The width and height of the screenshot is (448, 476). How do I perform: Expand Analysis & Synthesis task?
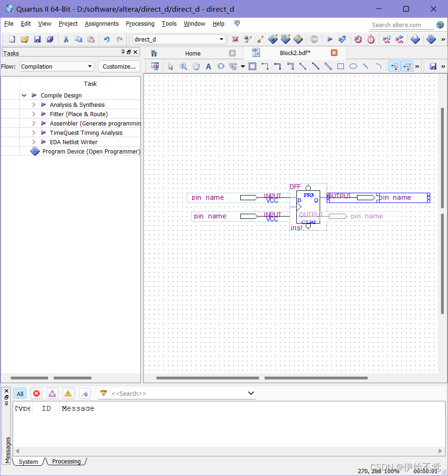point(34,105)
